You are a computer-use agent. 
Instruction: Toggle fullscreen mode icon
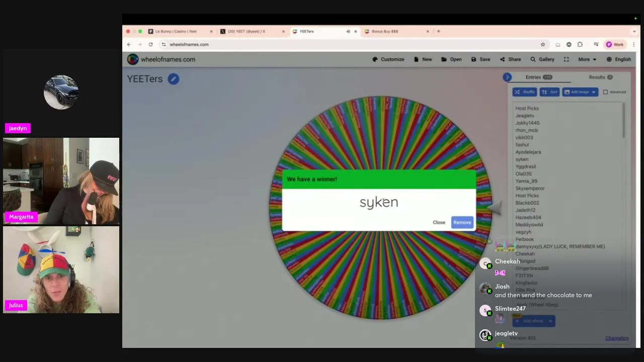566,59
